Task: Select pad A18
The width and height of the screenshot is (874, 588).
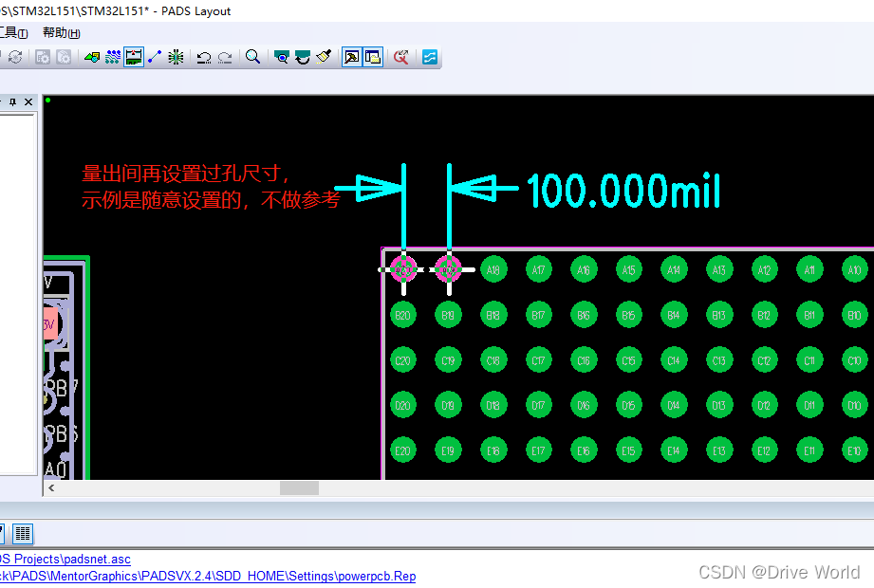Action: 493,270
